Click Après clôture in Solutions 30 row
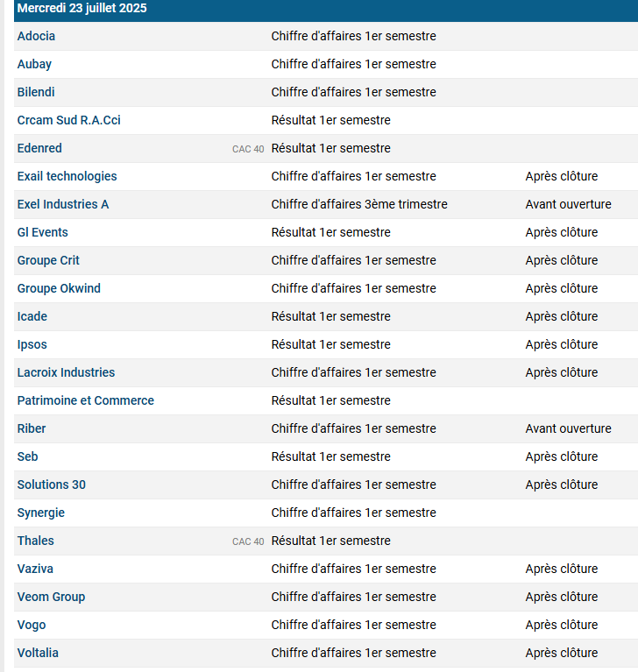 pyautogui.click(x=562, y=485)
